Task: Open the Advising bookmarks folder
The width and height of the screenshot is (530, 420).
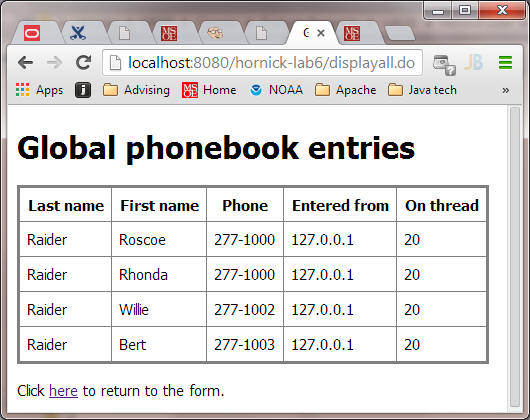Action: coord(136,90)
